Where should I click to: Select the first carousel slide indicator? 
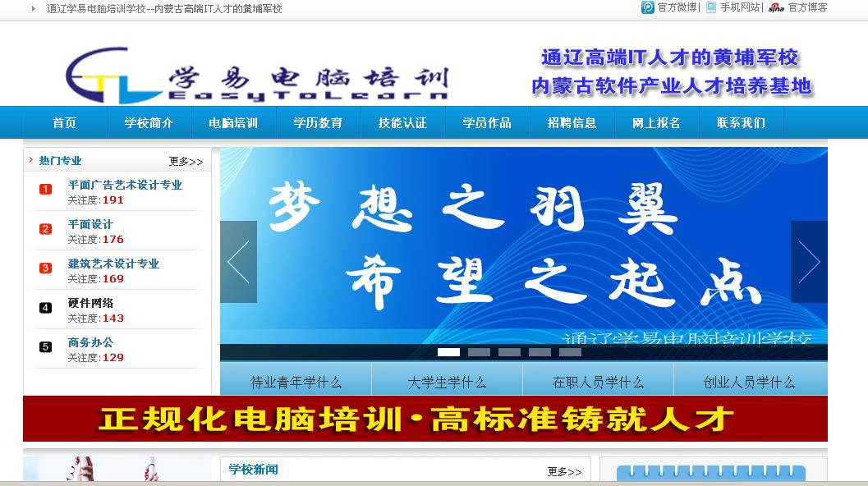pyautogui.click(x=448, y=352)
